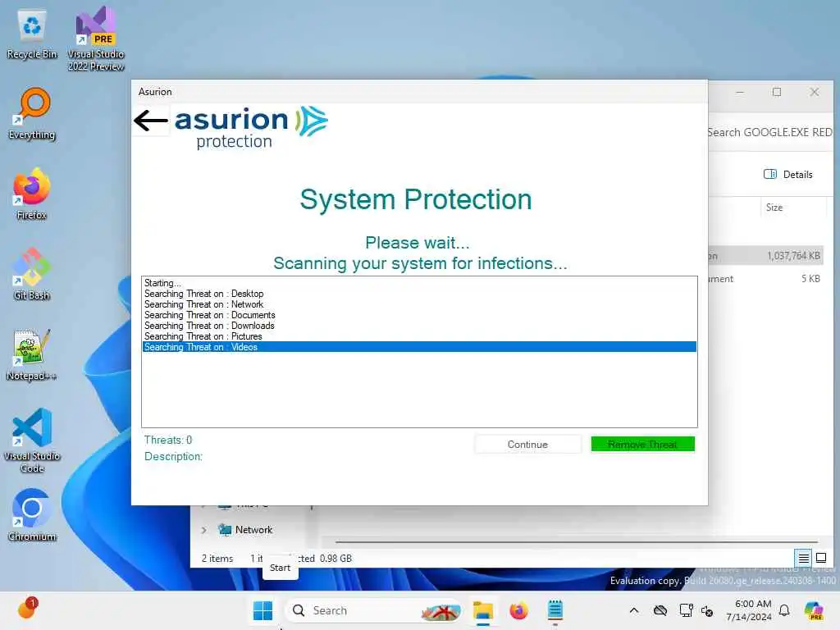Switch File Explorer to details list view
Viewport: 840px width, 630px height.
(804, 559)
